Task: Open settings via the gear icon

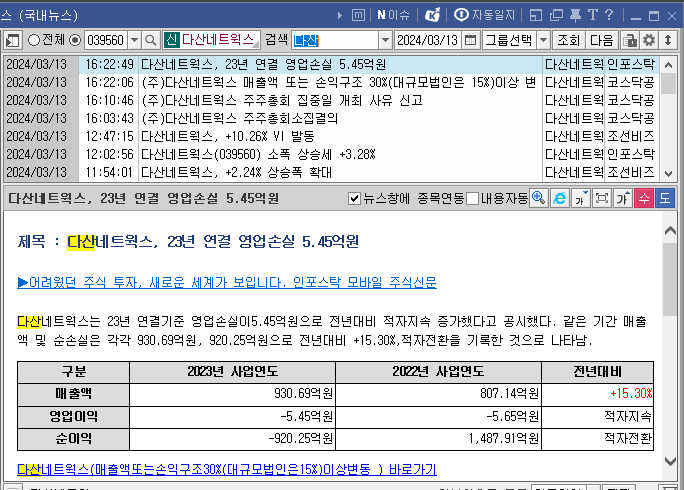Action: coord(649,41)
